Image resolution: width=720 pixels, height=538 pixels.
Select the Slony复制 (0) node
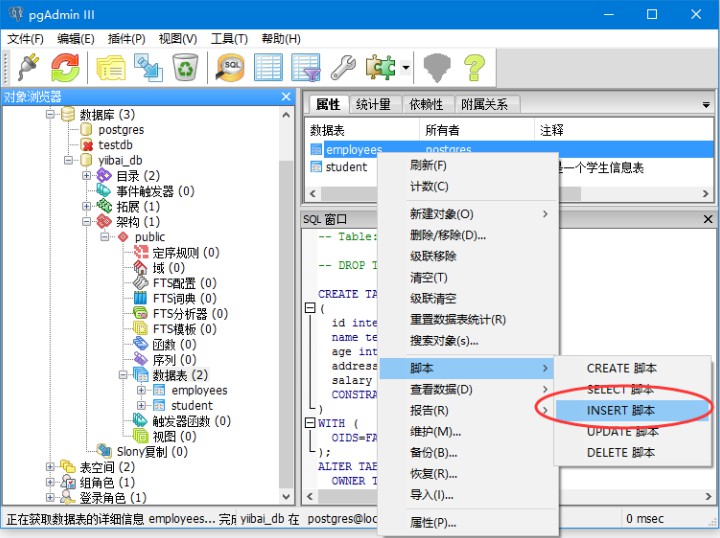152,452
